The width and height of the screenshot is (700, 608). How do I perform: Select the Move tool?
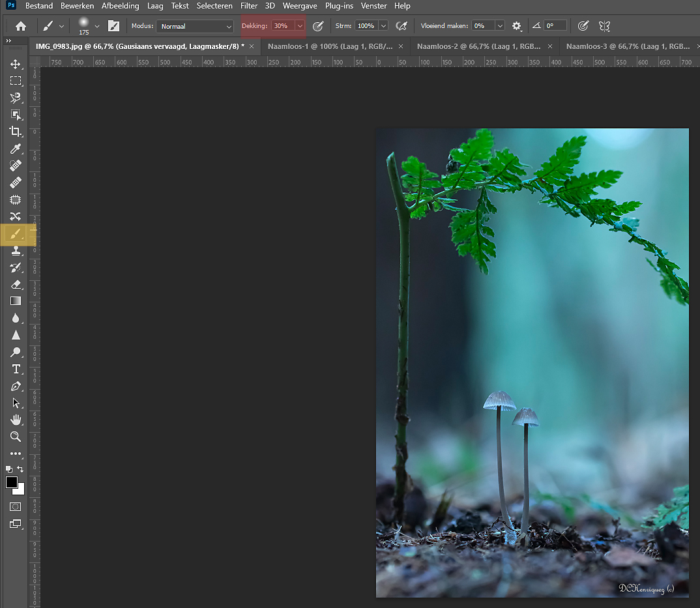16,64
